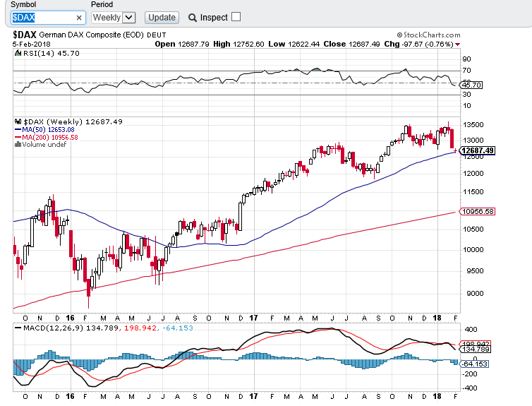The height and width of the screenshot is (406, 532).
Task: Click the Volume undef legend icon
Action: 18,145
